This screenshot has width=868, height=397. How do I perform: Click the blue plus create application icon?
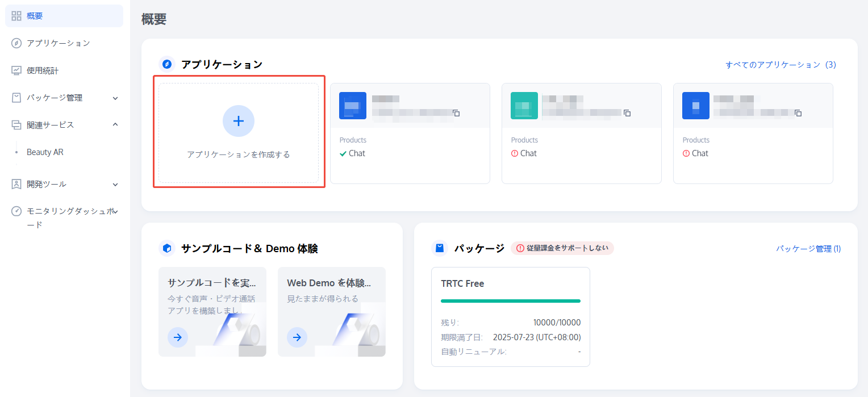pos(239,121)
